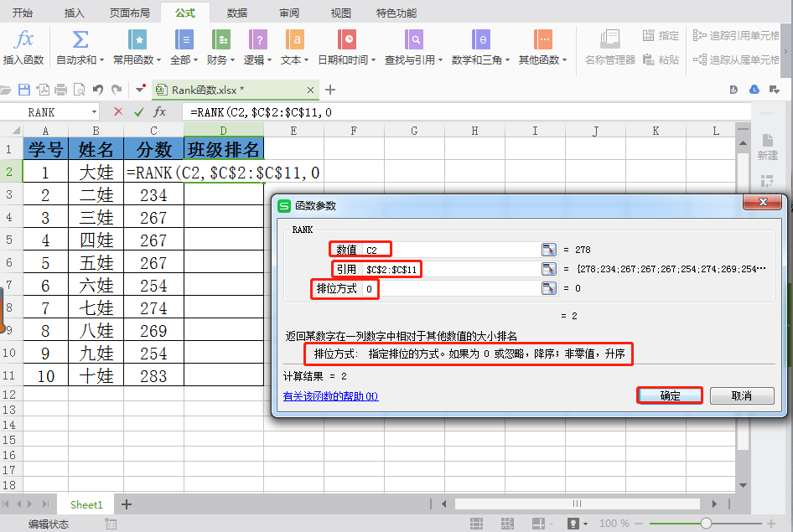793x532 pixels.
Task: Click the 粘贴 paste names button
Action: coord(661,59)
